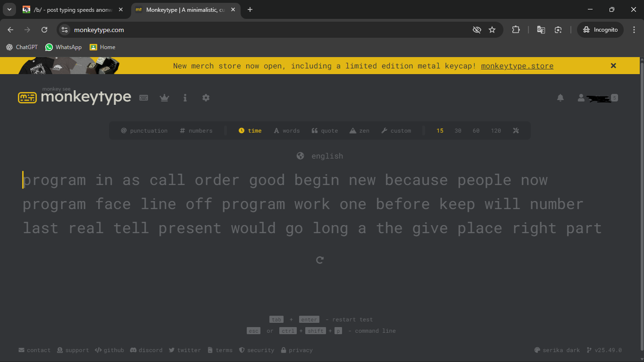Expand the browser tab search dropdown

(9, 9)
